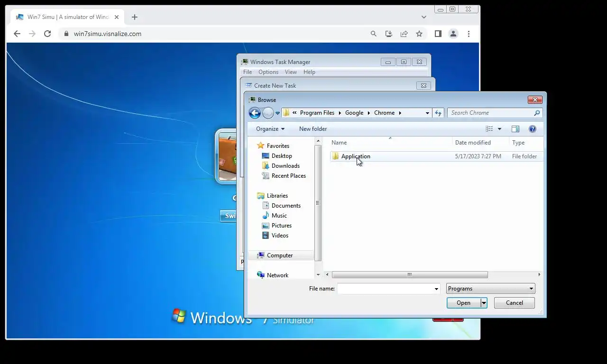
Task: Click the install app icon in address bar
Action: click(x=389, y=34)
